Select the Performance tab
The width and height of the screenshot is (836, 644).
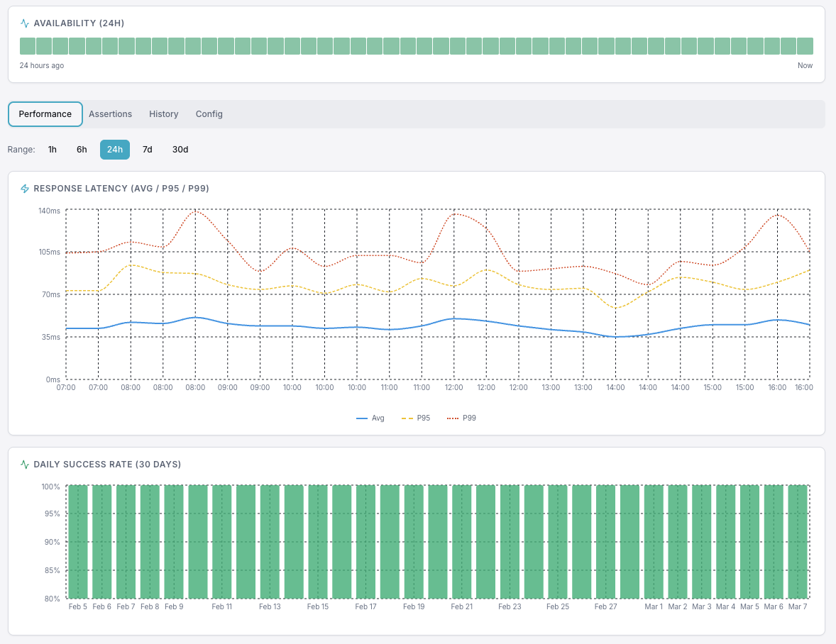click(x=45, y=113)
